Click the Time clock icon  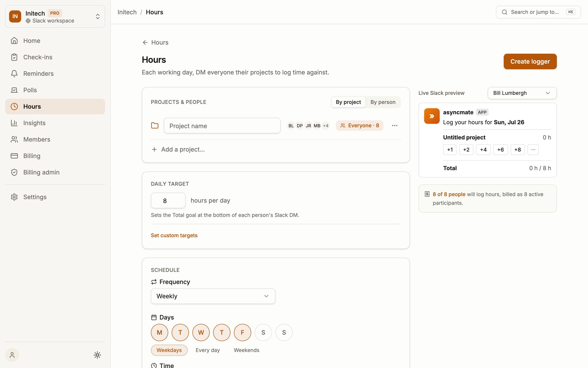(x=154, y=366)
